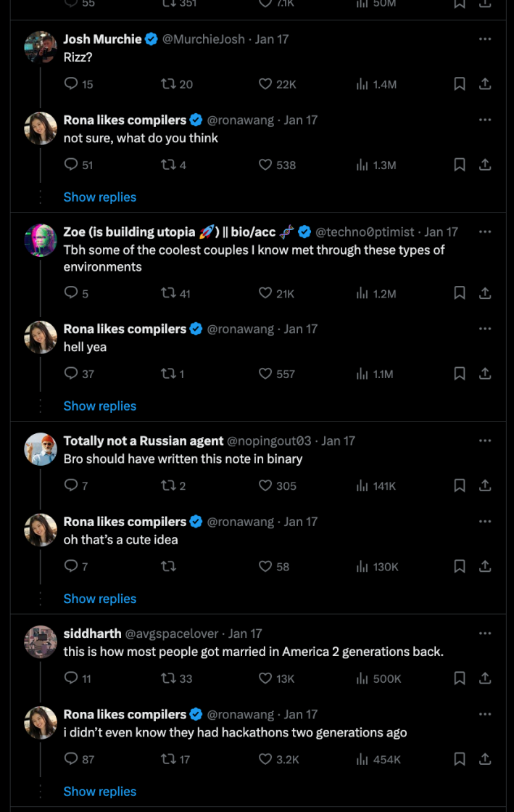Screen dimensions: 514x812
Task: Like Josh Murchie's "Rizz?" reply
Action: pyautogui.click(x=266, y=84)
